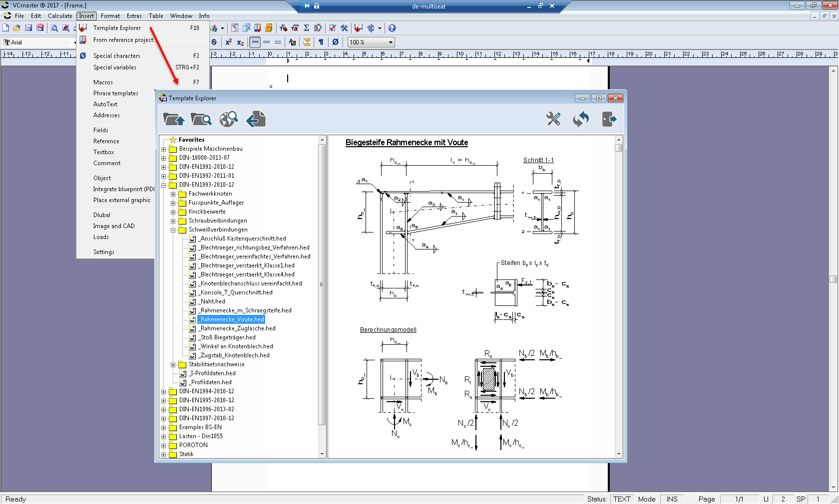
Task: Click the insert-template arrow icon in Template Explorer
Action: (x=256, y=119)
